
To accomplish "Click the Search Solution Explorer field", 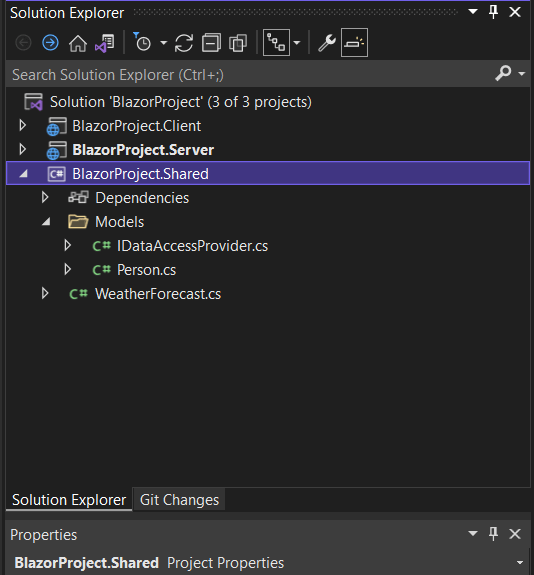I will 249,75.
